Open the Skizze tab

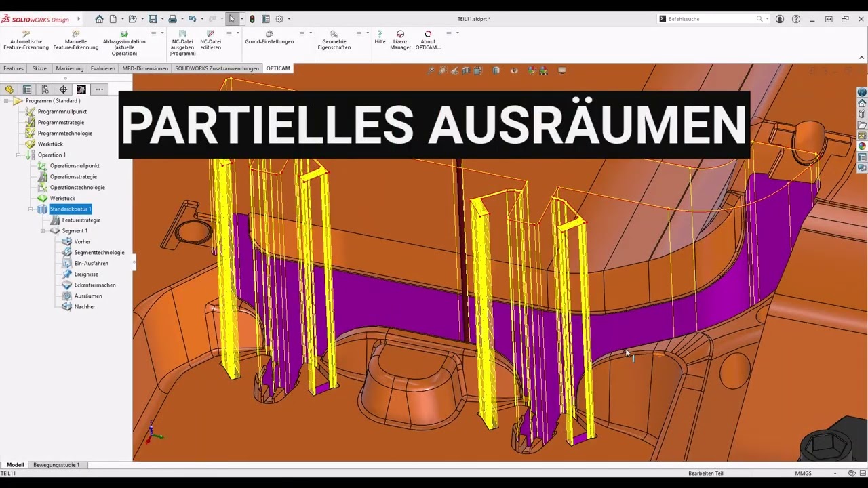39,68
